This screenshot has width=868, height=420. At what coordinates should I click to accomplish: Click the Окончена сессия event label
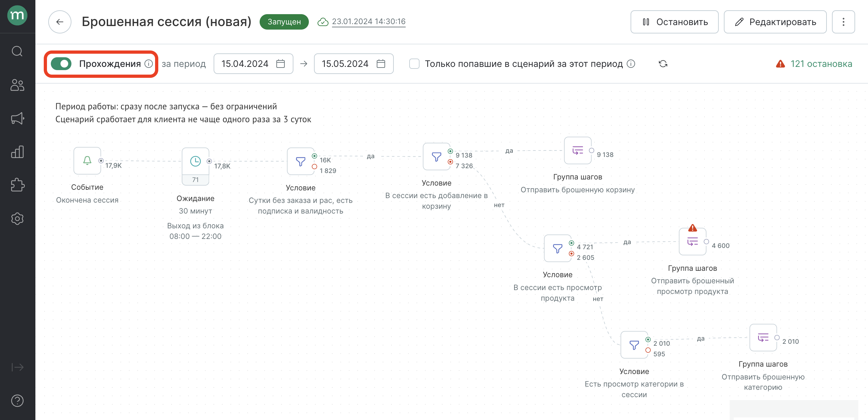coord(87,200)
